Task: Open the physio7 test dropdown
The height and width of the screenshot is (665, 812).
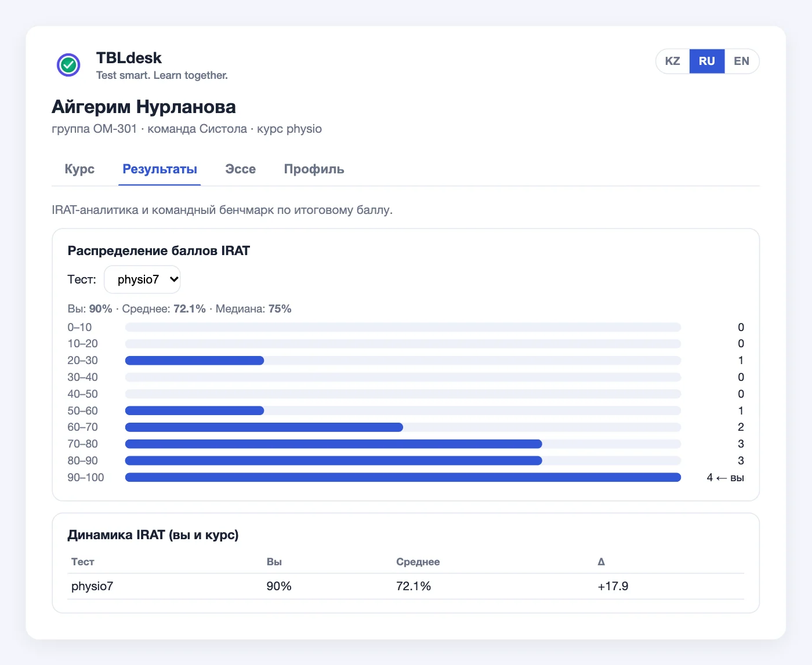Action: (142, 279)
